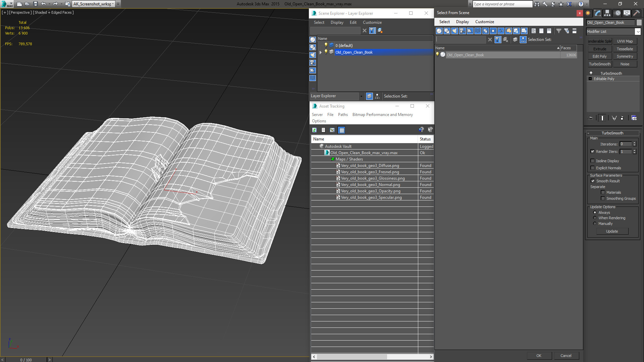
Task: Click the Cancel button
Action: [566, 356]
